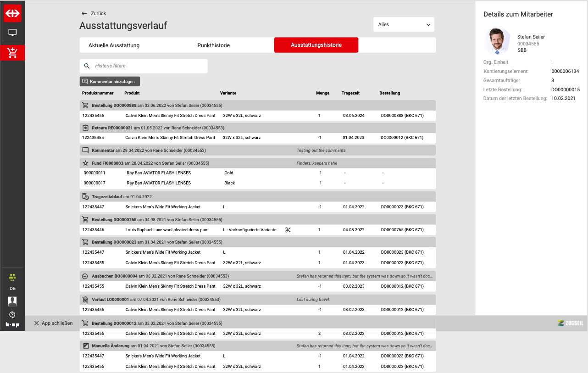
Task: Select the red shopping cart sidebar icon
Action: 12,53
